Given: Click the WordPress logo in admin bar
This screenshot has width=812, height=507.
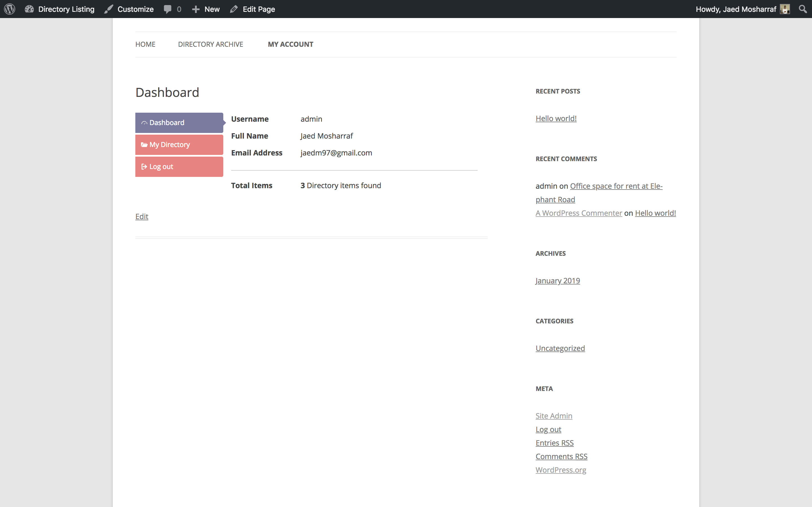Looking at the screenshot, I should coord(10,9).
